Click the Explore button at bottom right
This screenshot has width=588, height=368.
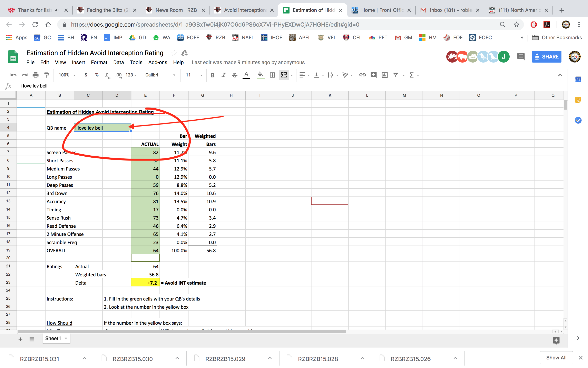tap(556, 340)
